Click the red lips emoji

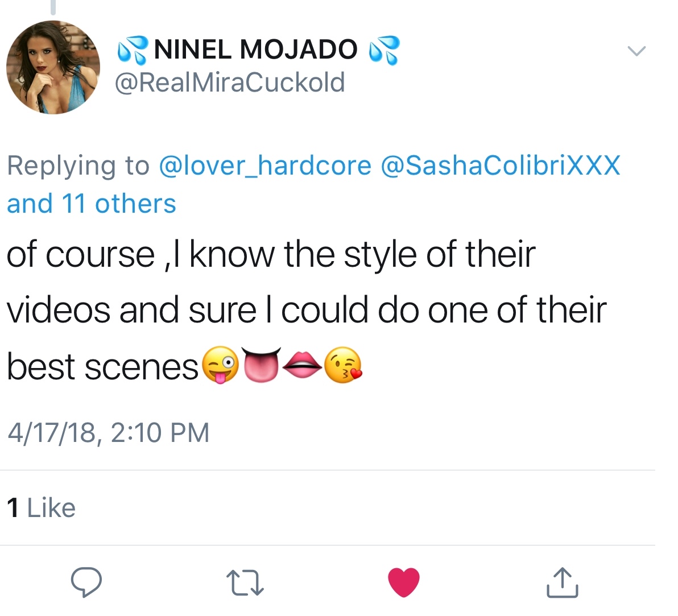(x=303, y=365)
